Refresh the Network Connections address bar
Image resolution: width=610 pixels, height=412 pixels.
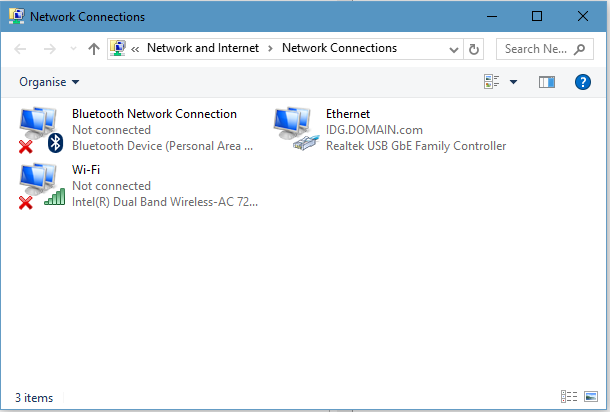(473, 49)
